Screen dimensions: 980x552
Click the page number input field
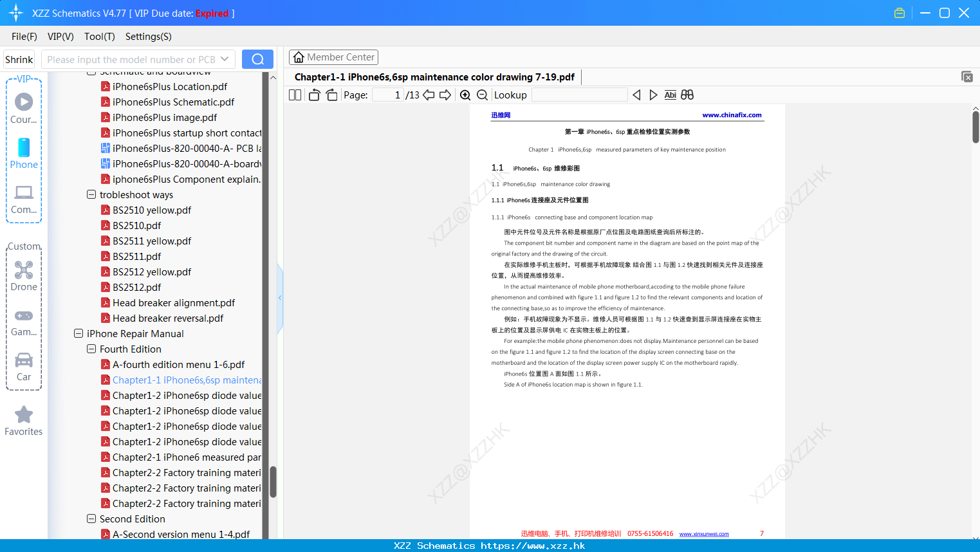pyautogui.click(x=388, y=95)
